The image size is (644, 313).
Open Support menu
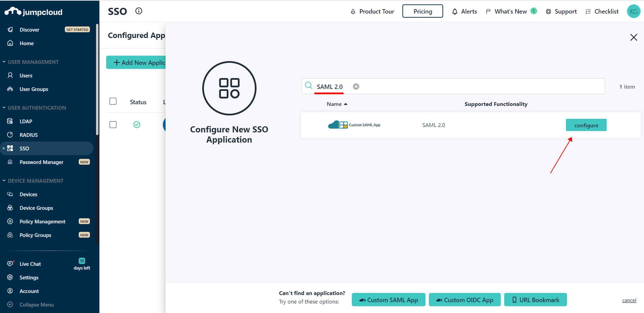click(x=561, y=12)
